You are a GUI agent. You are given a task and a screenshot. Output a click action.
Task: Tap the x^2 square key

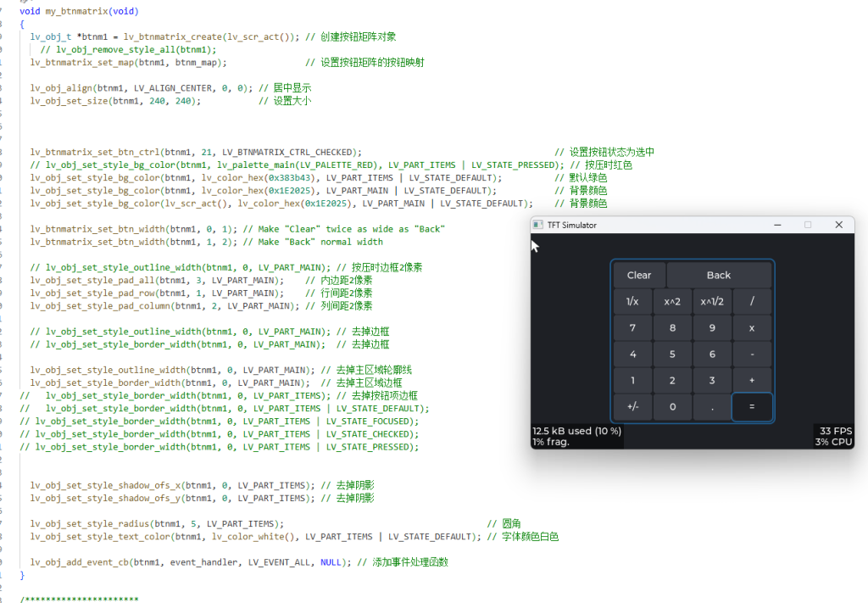coord(672,301)
